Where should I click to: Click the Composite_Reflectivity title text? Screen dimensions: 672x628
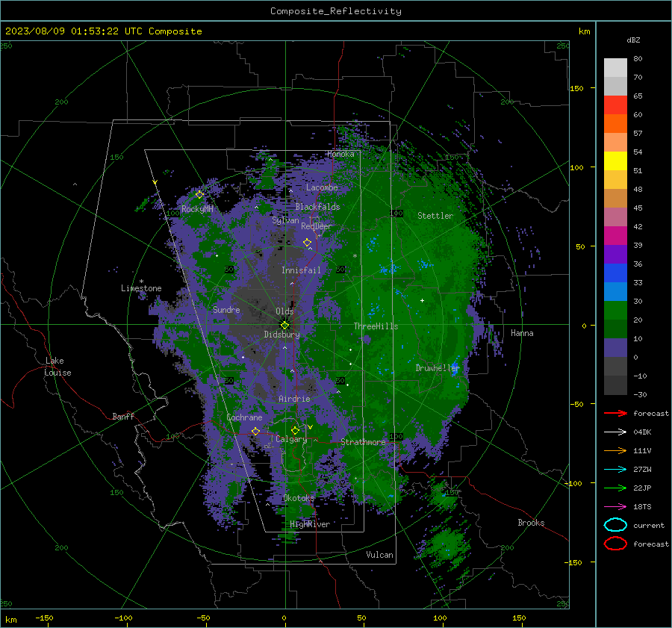pos(336,11)
